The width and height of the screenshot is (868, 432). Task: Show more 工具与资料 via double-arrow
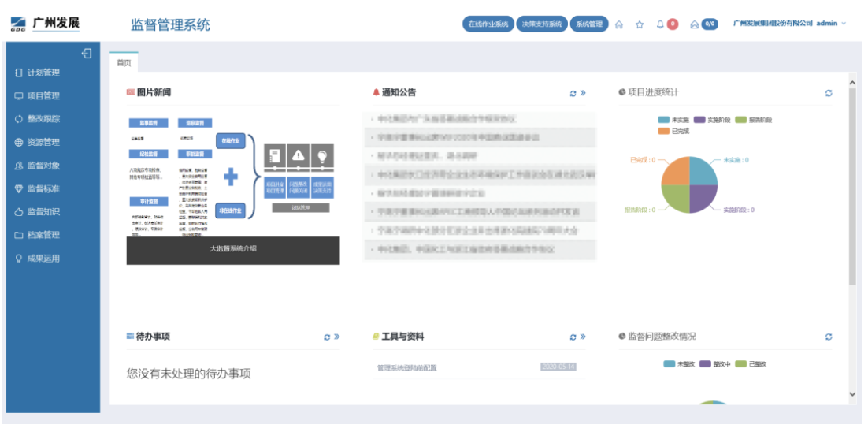pos(583,337)
